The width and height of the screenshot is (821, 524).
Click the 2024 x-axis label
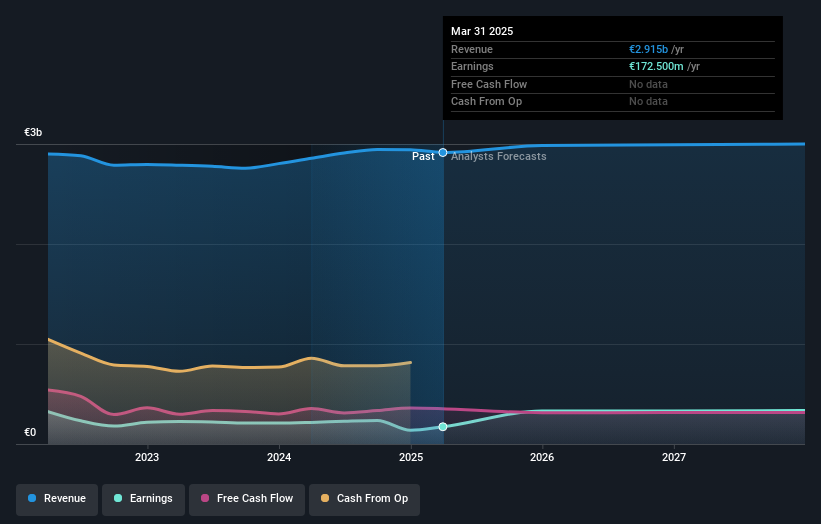pos(279,458)
